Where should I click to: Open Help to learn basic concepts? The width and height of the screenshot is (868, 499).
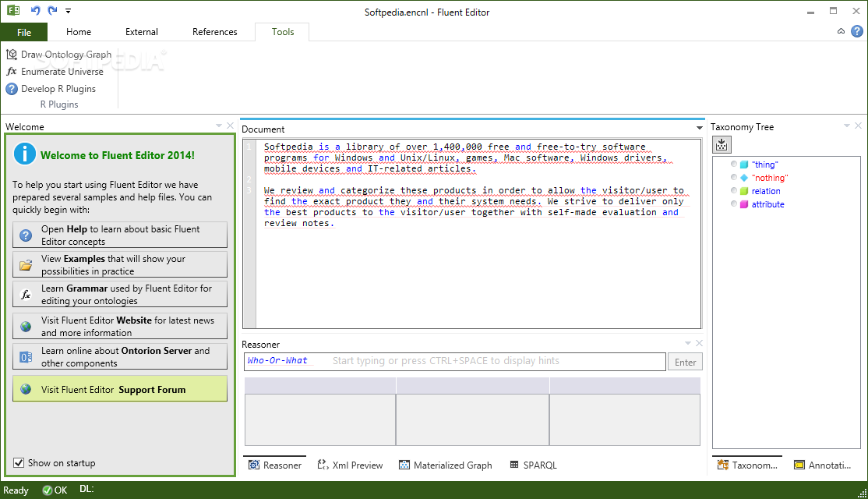pos(119,235)
